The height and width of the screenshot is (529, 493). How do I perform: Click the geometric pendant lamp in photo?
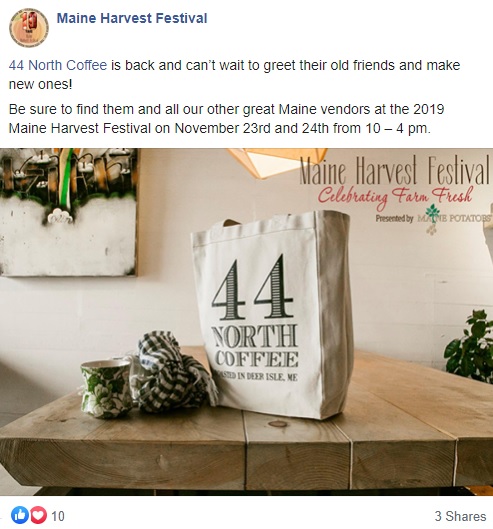pyautogui.click(x=277, y=163)
